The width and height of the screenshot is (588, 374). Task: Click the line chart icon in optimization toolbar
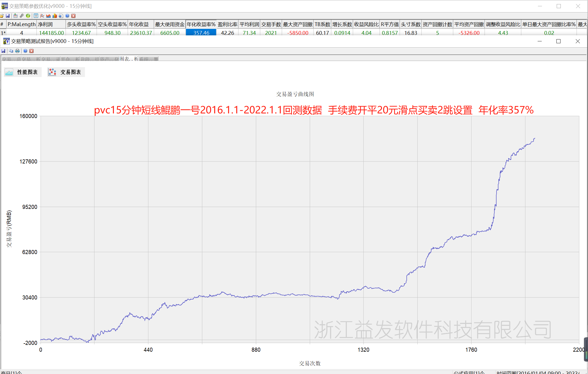tap(42, 16)
